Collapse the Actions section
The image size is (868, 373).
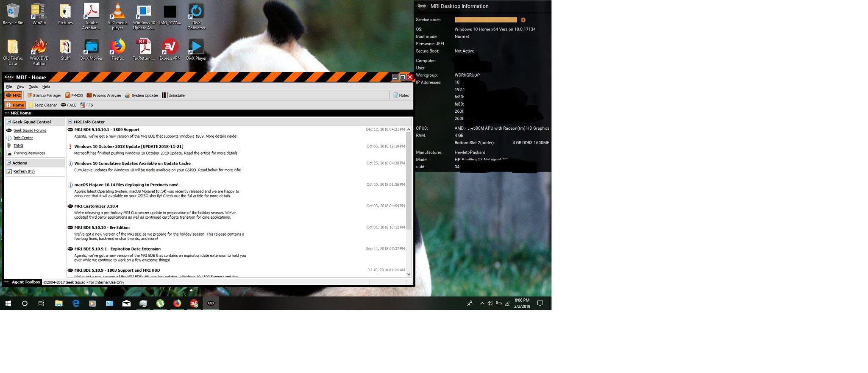coord(9,163)
